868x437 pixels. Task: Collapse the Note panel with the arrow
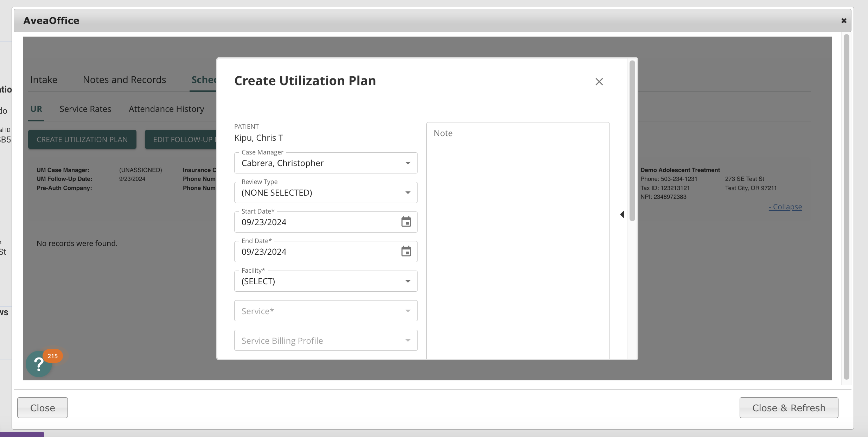point(622,214)
